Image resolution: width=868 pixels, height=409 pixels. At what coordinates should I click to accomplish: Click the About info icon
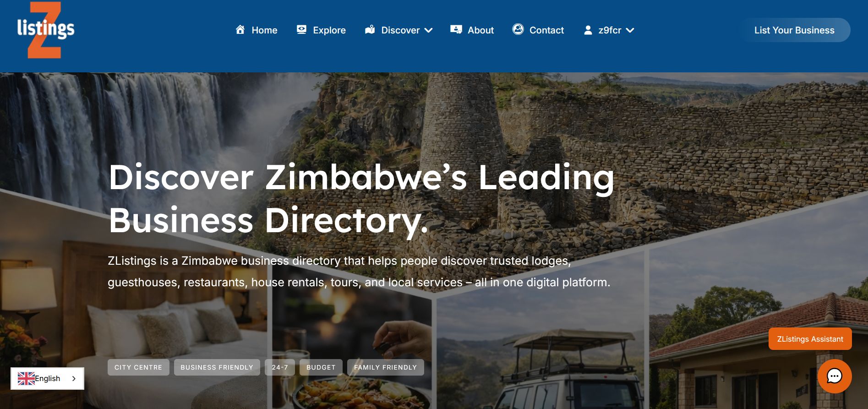pyautogui.click(x=456, y=30)
